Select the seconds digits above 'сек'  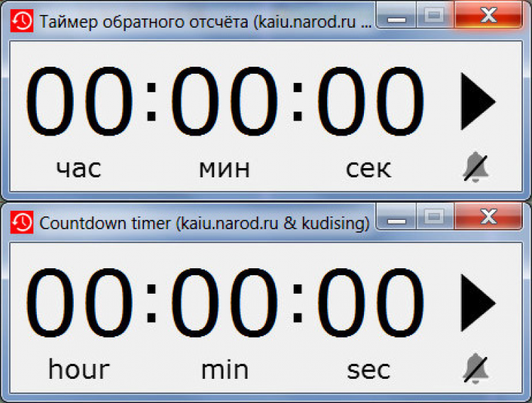(370, 101)
